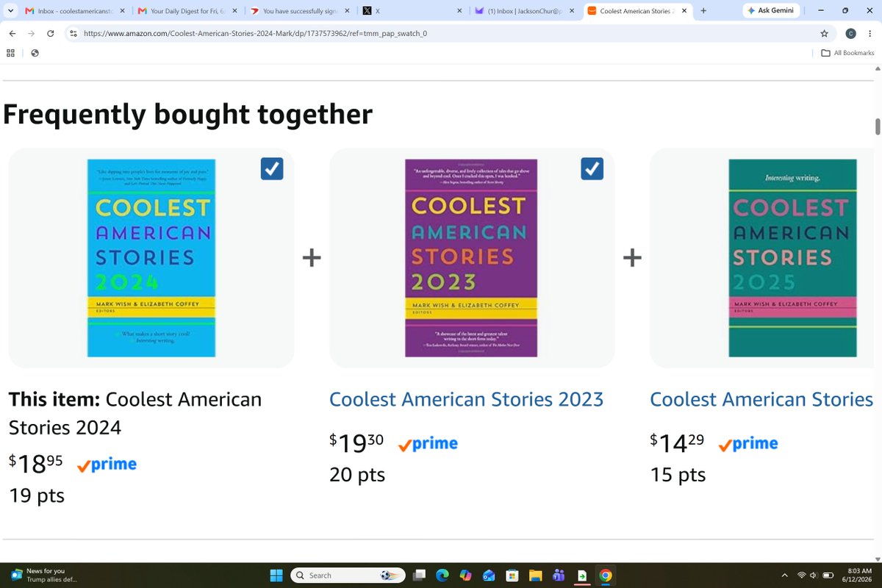Image resolution: width=882 pixels, height=588 pixels.
Task: Click the Coolest American Stories 2025 cover
Action: point(792,258)
